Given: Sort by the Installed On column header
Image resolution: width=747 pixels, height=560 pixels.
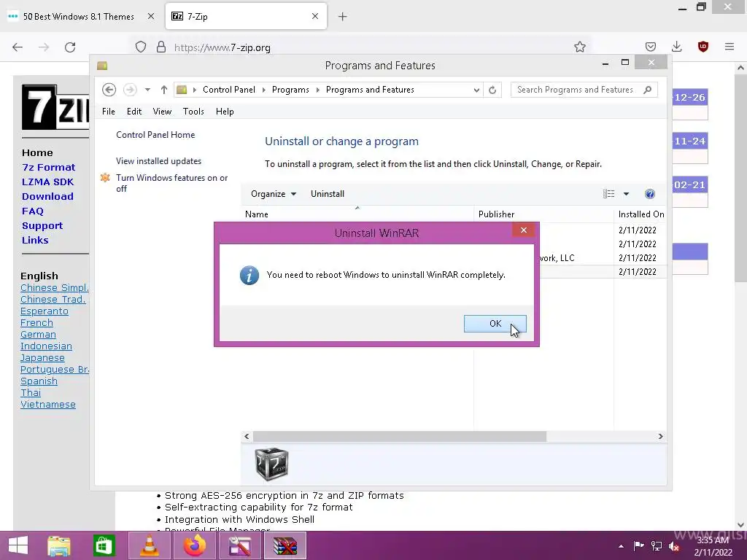Looking at the screenshot, I should click(x=640, y=214).
